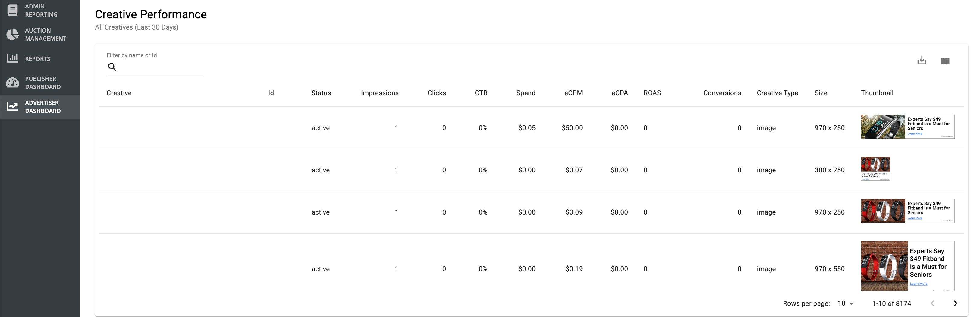Click the Reports bar chart icon

tap(13, 58)
